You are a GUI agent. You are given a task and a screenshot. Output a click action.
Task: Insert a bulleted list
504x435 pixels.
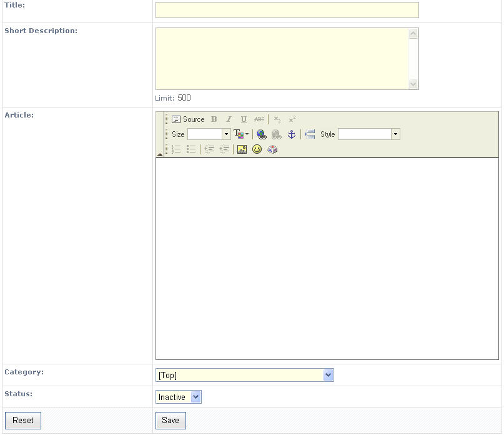[191, 149]
